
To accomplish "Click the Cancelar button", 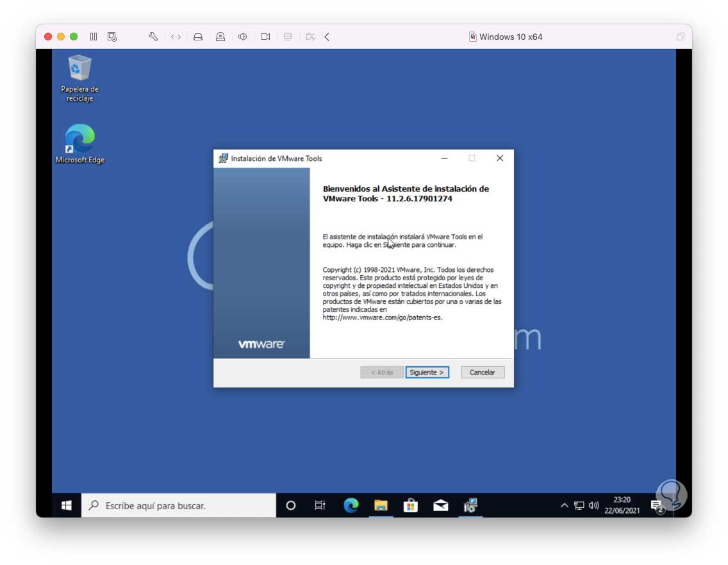I will point(482,372).
